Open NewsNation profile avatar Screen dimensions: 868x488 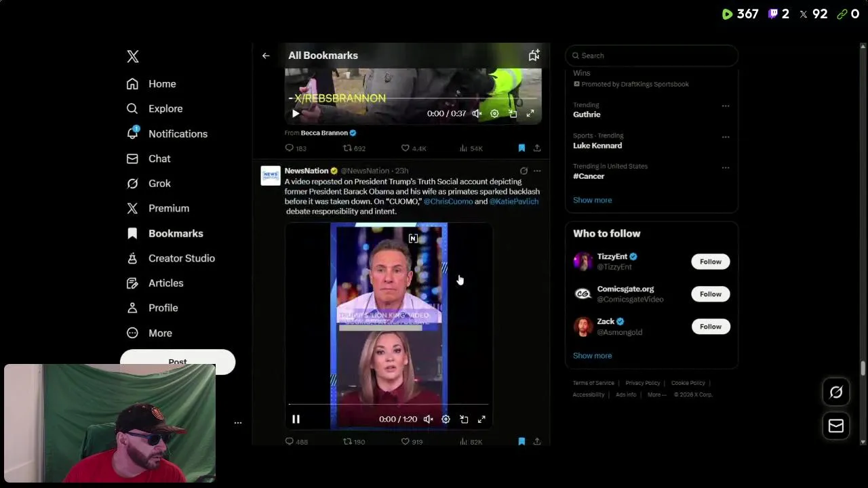271,176
